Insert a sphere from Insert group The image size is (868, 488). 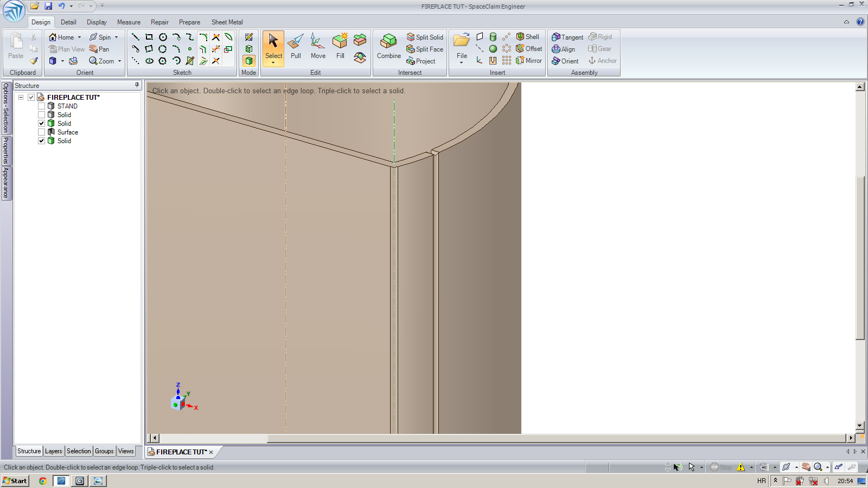pos(493,49)
